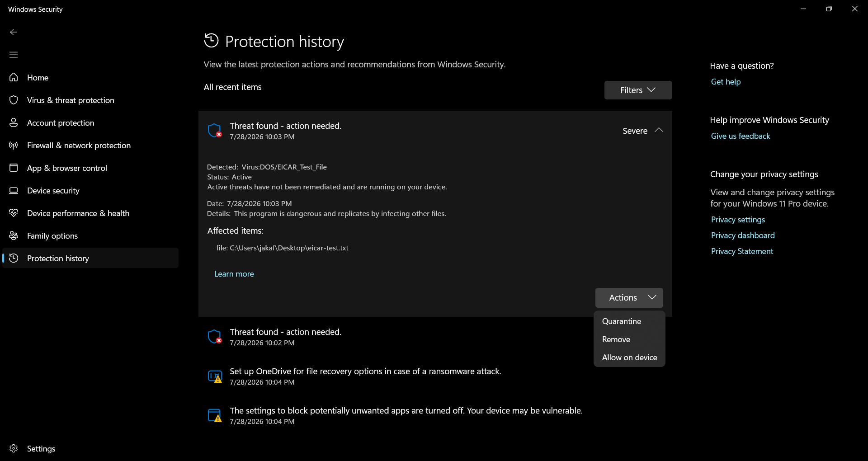The image size is (868, 461).
Task: Click the Virus & threat protection shield icon
Action: pyautogui.click(x=14, y=100)
